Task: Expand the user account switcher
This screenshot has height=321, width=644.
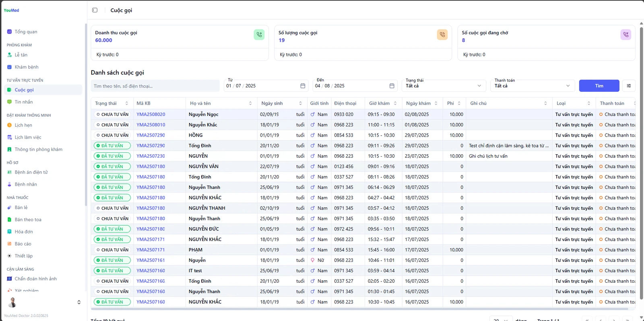Action: click(79, 302)
